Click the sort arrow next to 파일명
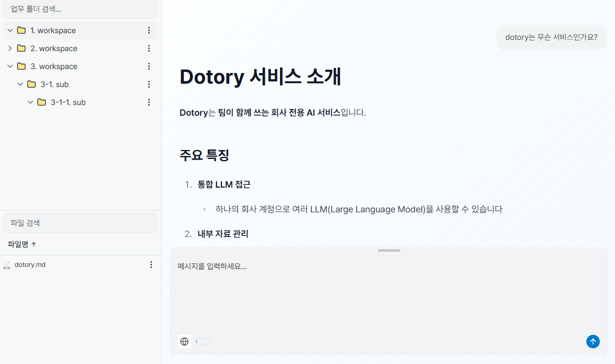This screenshot has width=615, height=364. point(34,244)
